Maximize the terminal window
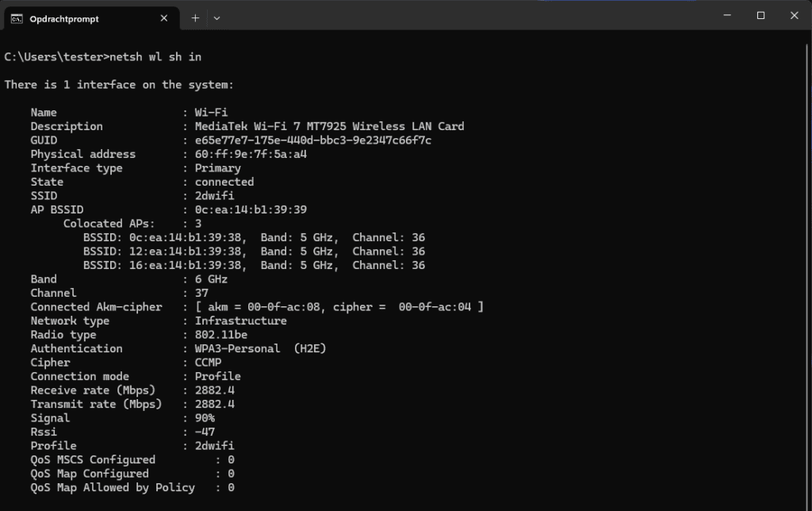The width and height of the screenshot is (812, 511). click(760, 16)
